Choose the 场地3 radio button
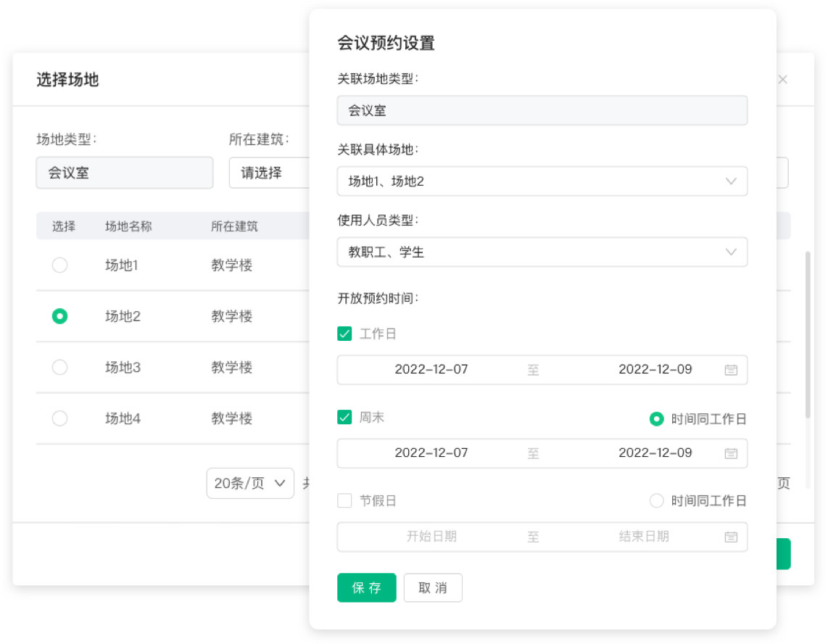The image size is (828, 644). click(60, 368)
